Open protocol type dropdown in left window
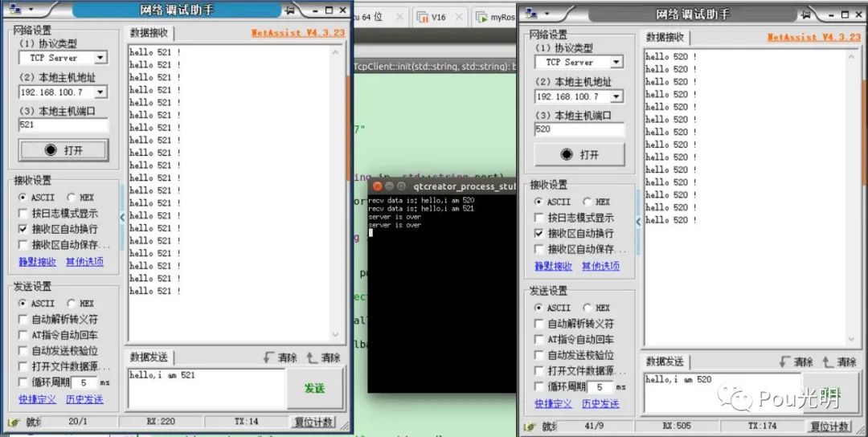Image resolution: width=868 pixels, height=437 pixels. click(x=100, y=58)
